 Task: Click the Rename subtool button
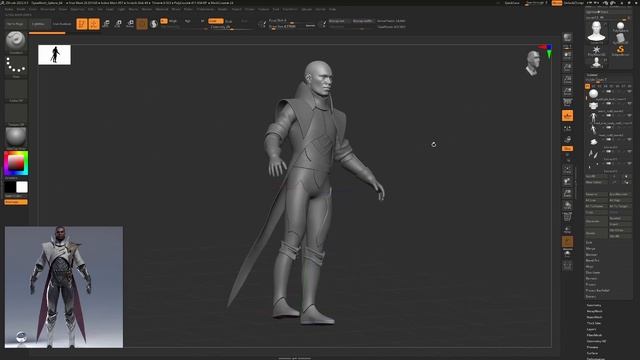[x=596, y=194]
